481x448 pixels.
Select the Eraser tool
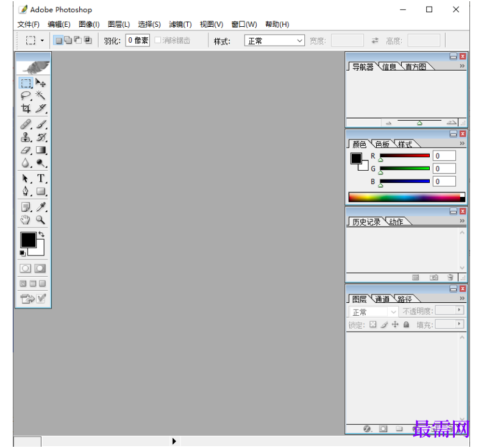pyautogui.click(x=26, y=150)
